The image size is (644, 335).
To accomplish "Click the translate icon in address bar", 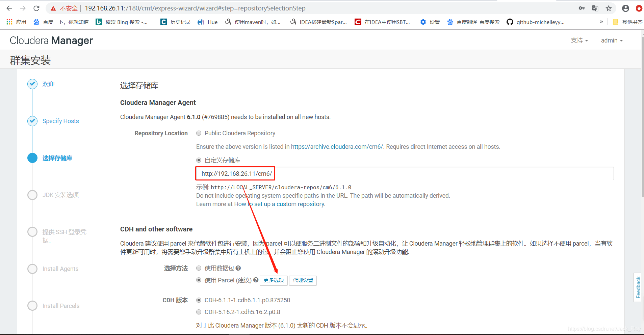I will point(595,8).
